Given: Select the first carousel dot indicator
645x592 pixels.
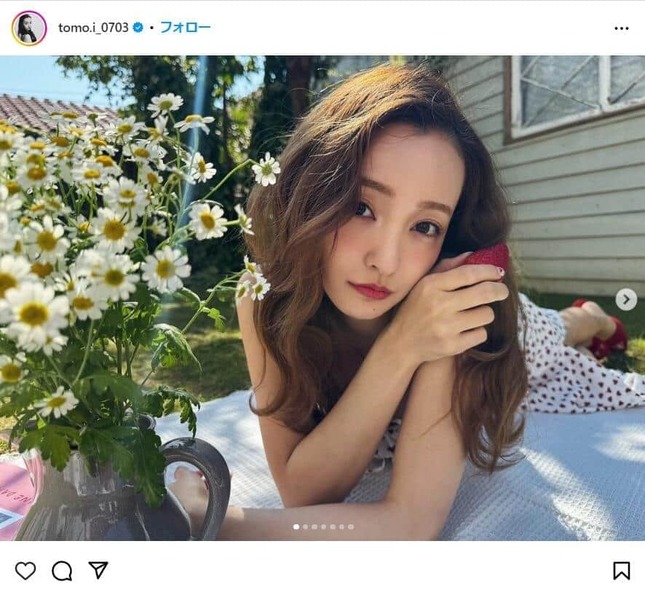Looking at the screenshot, I should [296, 527].
